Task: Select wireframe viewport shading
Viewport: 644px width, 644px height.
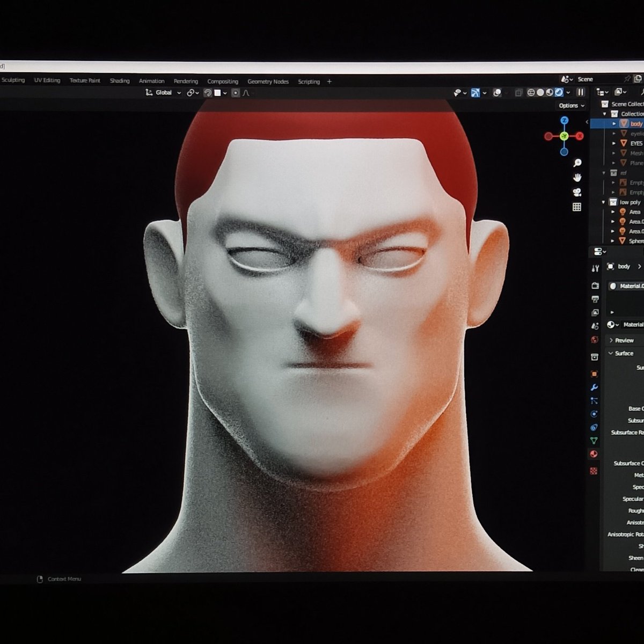Action: 531,92
